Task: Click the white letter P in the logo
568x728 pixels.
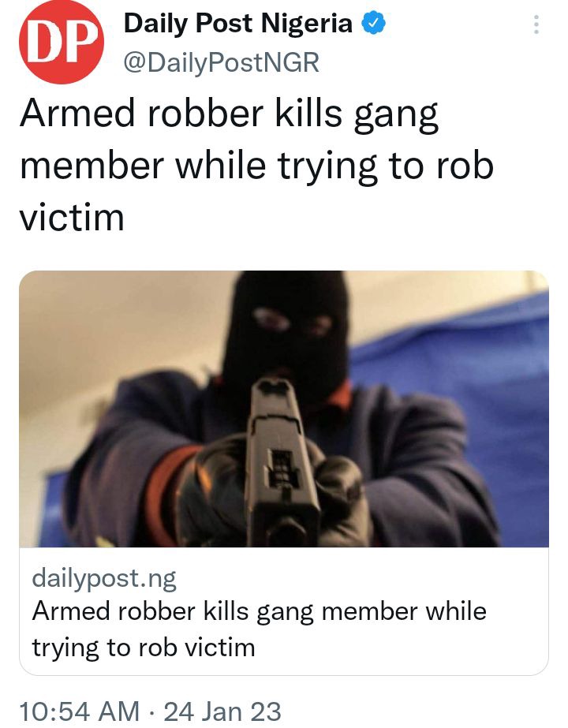Action: pos(80,41)
